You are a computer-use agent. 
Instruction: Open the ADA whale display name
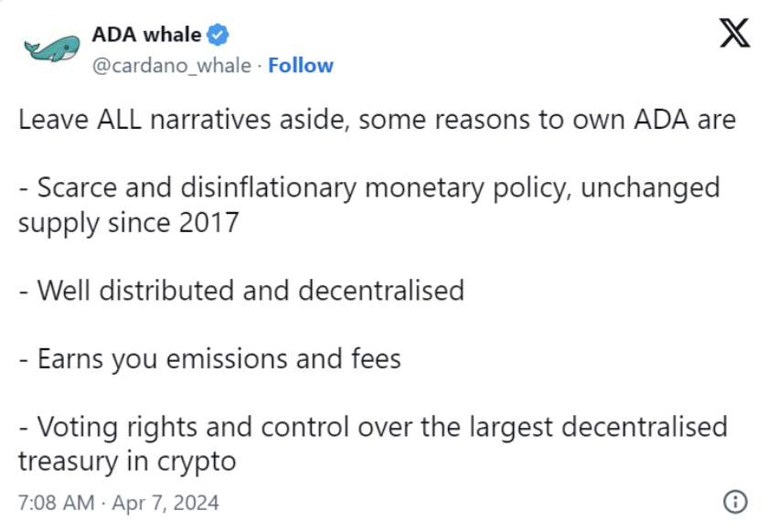[146, 35]
